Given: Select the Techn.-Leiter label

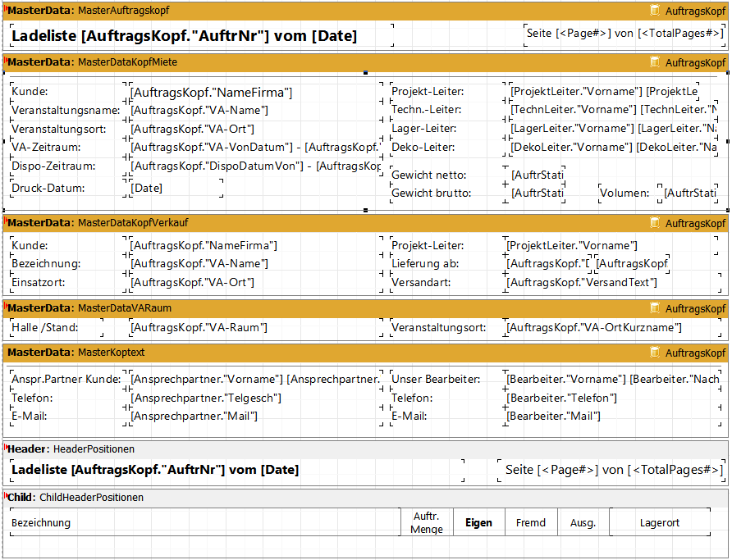Looking at the screenshot, I should tap(448, 110).
